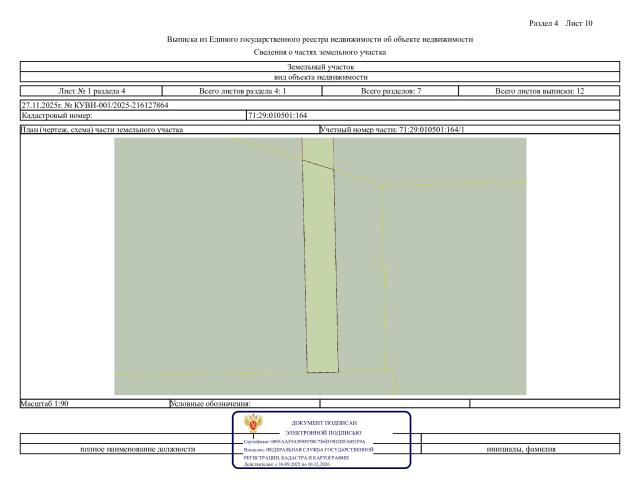Click the 'Масштаб 1:90' cell

[95, 403]
